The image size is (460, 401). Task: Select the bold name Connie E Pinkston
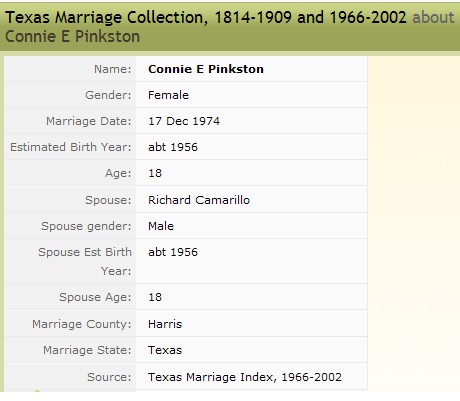point(206,69)
